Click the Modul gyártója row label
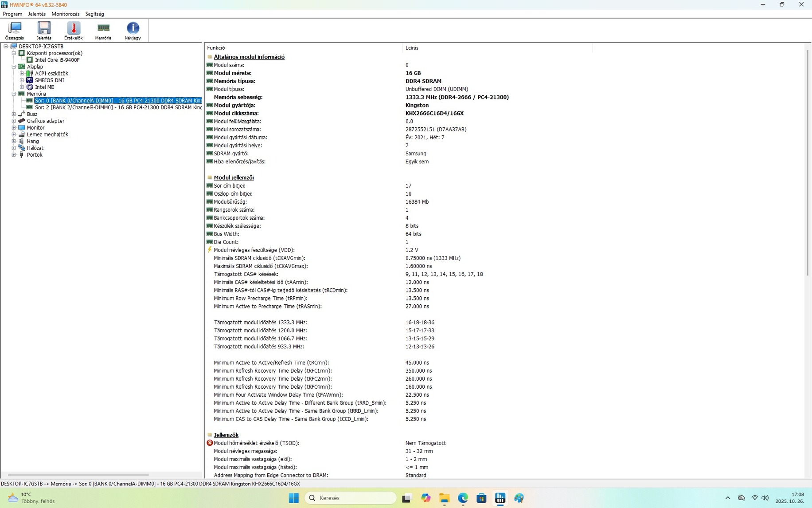Image resolution: width=812 pixels, height=508 pixels. coord(234,105)
